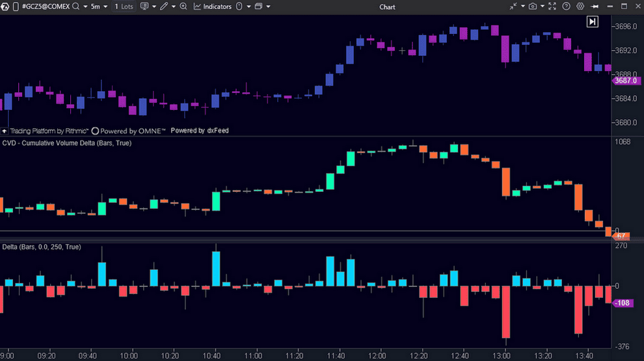Click the 3680.0 price axis label
644x361 pixels.
[x=626, y=122]
